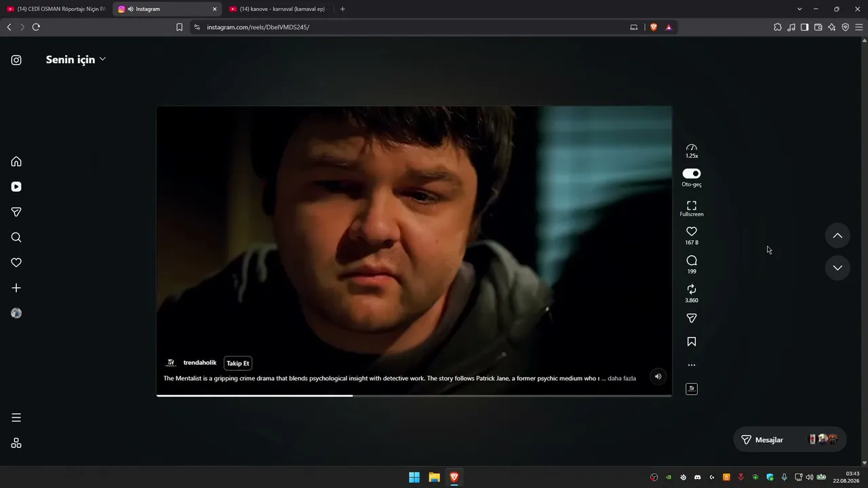Go to the next reel with down chevron
The height and width of the screenshot is (488, 868).
837,268
